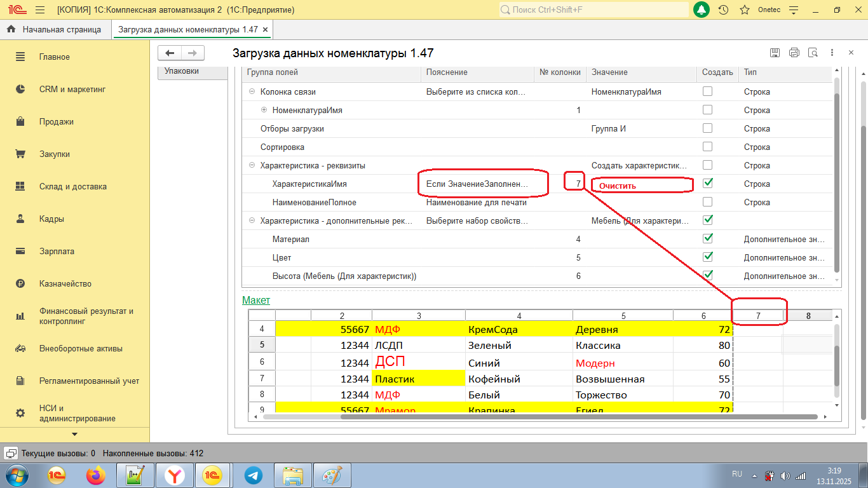Image resolution: width=868 pixels, height=488 pixels.
Task: Click the notifications bell icon
Action: pos(702,10)
